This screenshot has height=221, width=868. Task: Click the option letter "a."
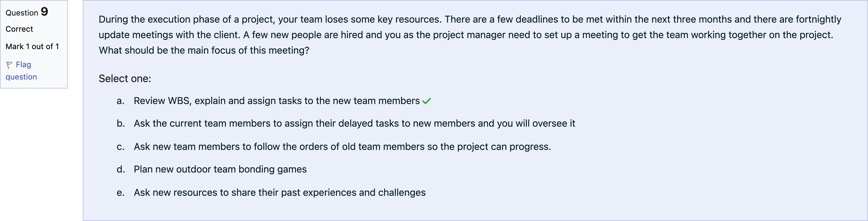pyautogui.click(x=120, y=101)
